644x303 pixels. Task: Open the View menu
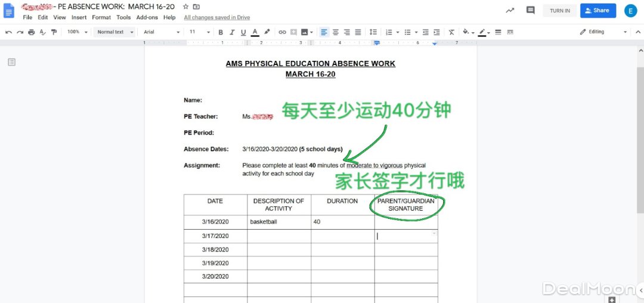(x=60, y=17)
